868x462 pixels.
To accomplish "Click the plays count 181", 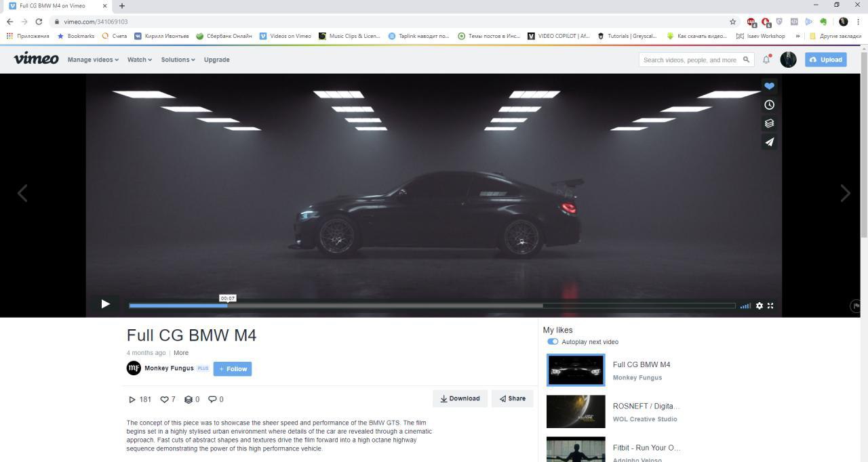I will [140, 400].
